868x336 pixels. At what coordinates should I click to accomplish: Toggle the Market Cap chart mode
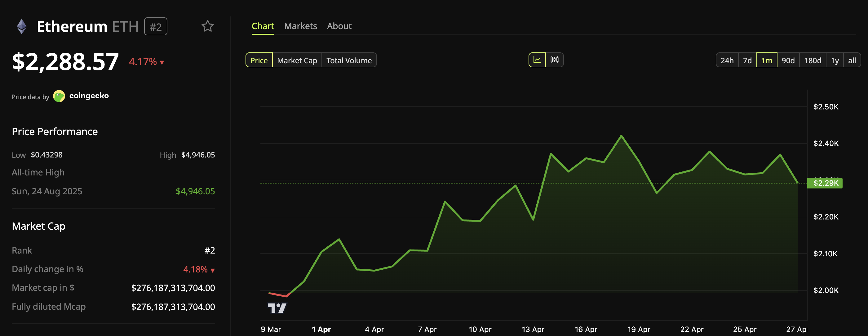pos(297,60)
